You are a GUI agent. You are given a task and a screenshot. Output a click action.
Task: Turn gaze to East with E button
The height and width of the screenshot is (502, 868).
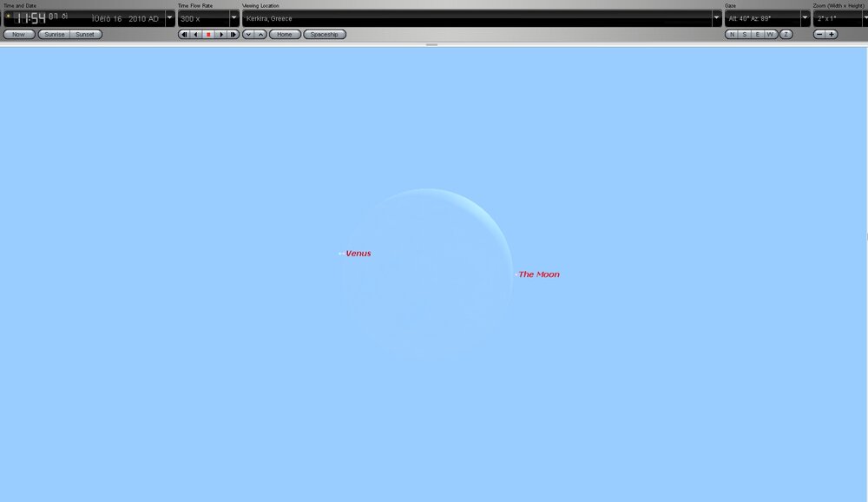[x=758, y=35]
